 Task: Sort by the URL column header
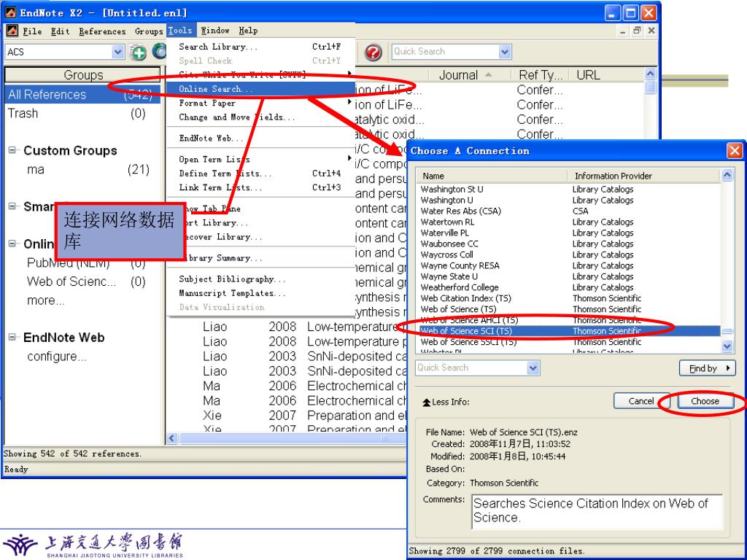pos(605,75)
